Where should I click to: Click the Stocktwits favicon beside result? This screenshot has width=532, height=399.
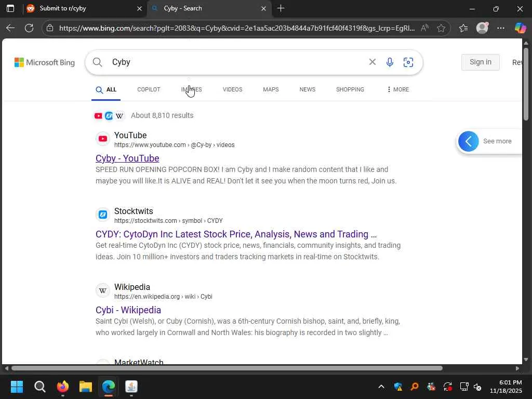click(103, 215)
